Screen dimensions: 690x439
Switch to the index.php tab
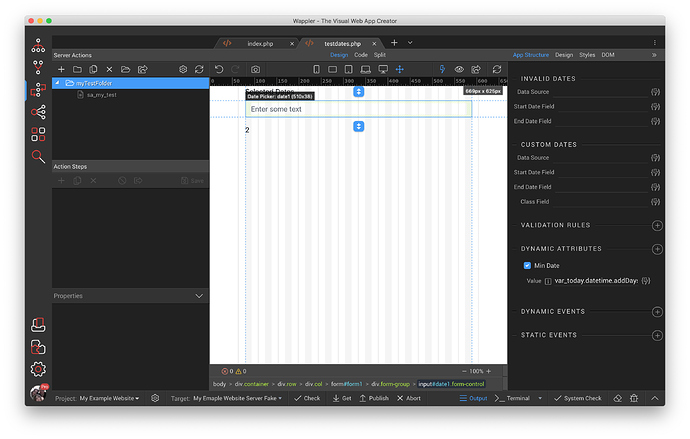(x=260, y=44)
